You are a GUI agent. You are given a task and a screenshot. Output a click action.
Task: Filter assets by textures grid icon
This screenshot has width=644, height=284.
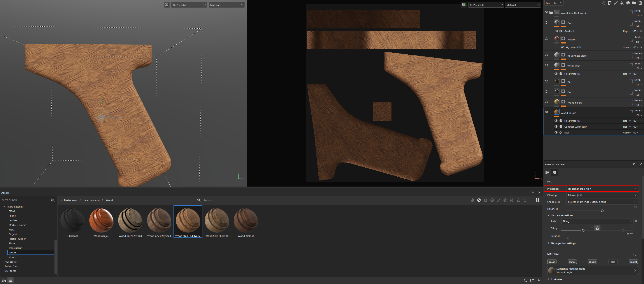[512, 200]
